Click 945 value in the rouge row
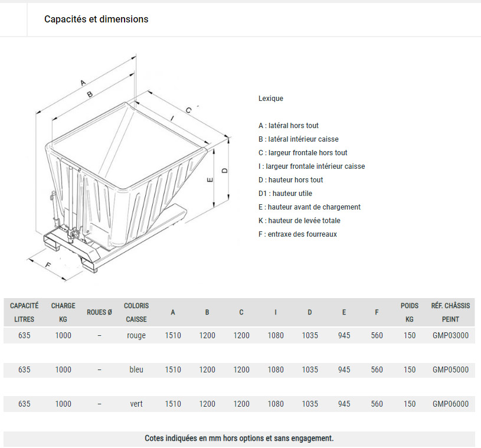Viewport: 481px width, 448px height. click(344, 335)
